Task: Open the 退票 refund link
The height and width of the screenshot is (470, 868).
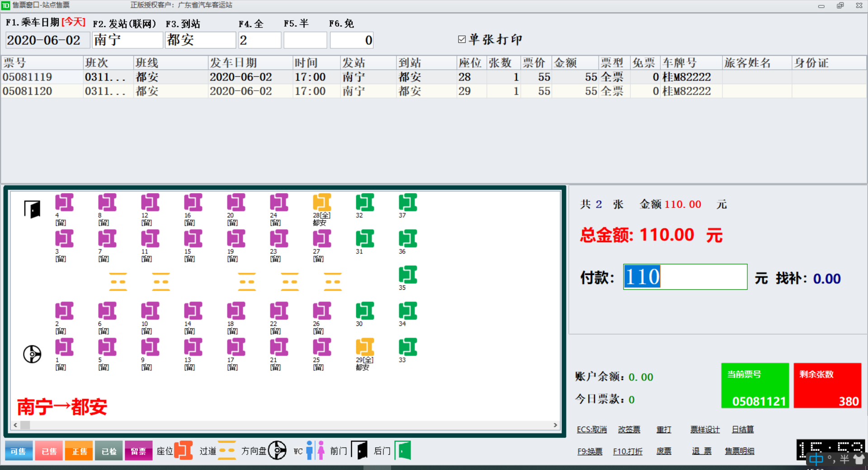Action: tap(701, 451)
